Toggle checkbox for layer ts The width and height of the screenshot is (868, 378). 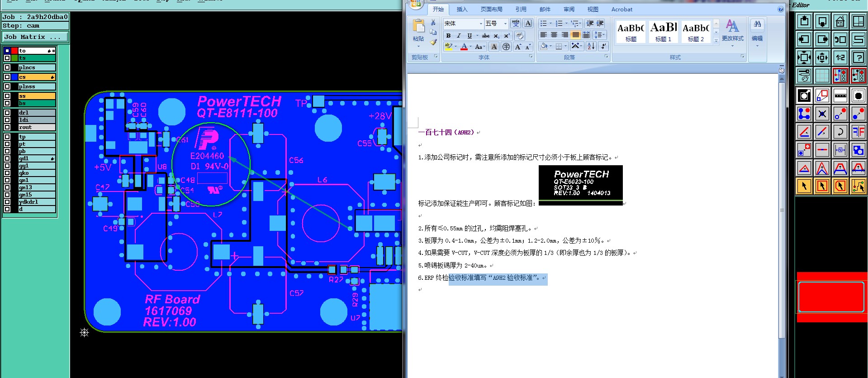[7, 58]
